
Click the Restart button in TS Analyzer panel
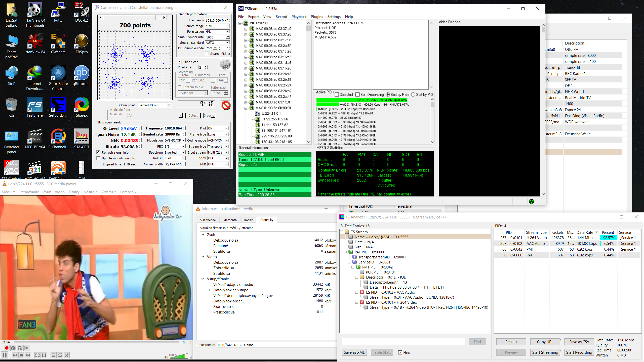(x=511, y=341)
